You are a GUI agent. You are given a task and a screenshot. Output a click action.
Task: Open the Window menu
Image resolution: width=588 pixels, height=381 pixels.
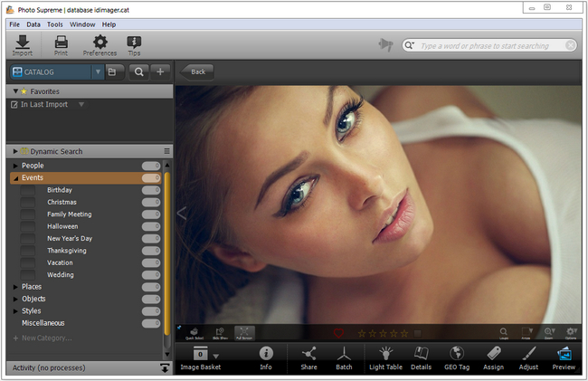(82, 24)
